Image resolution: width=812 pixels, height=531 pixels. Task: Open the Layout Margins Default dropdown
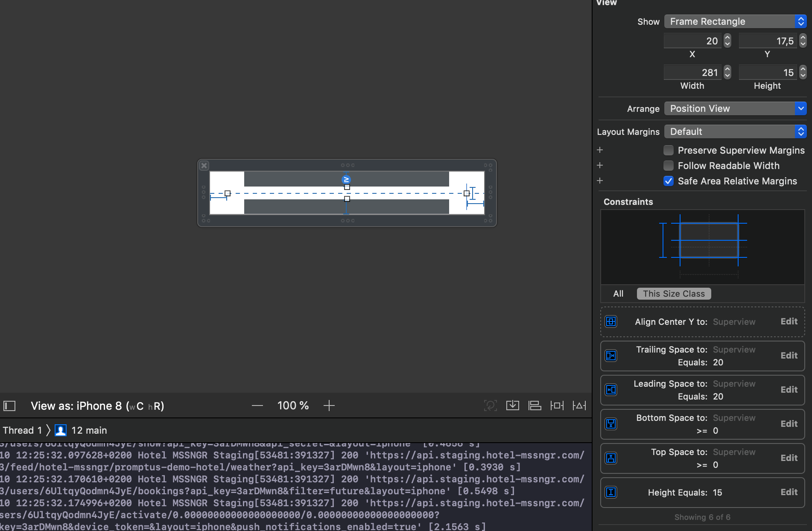(735, 131)
